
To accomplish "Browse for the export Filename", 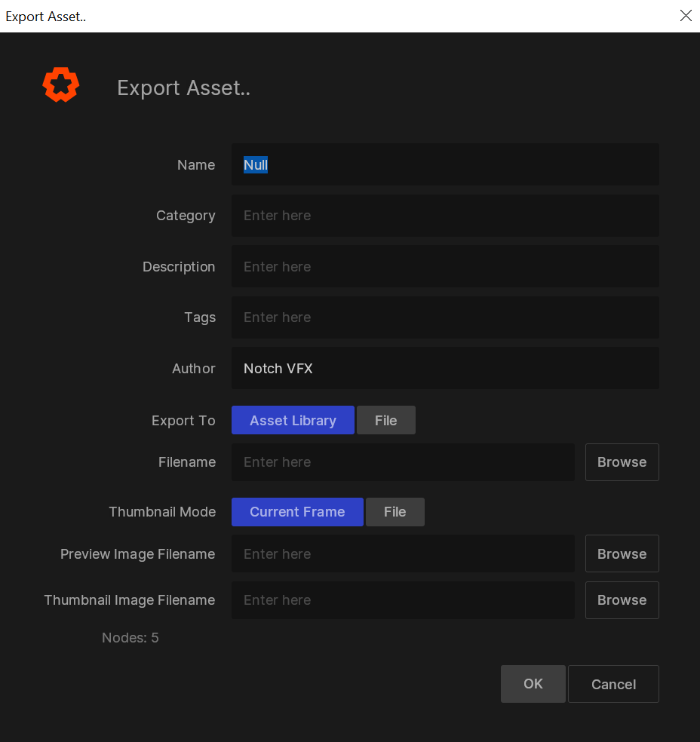I will 622,461.
